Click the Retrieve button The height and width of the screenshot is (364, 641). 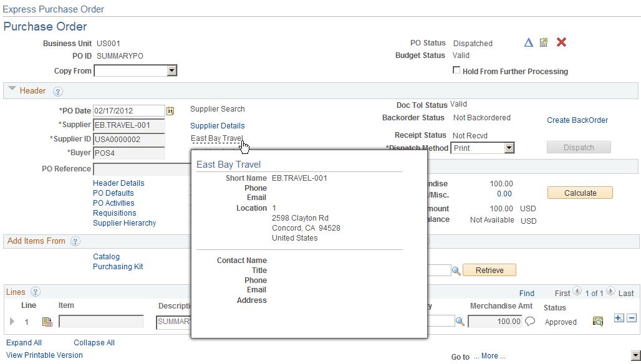pos(489,270)
